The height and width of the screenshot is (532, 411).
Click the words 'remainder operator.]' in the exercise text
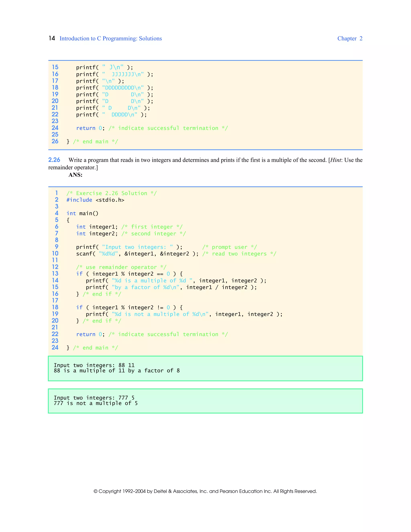pyautogui.click(x=73, y=168)
